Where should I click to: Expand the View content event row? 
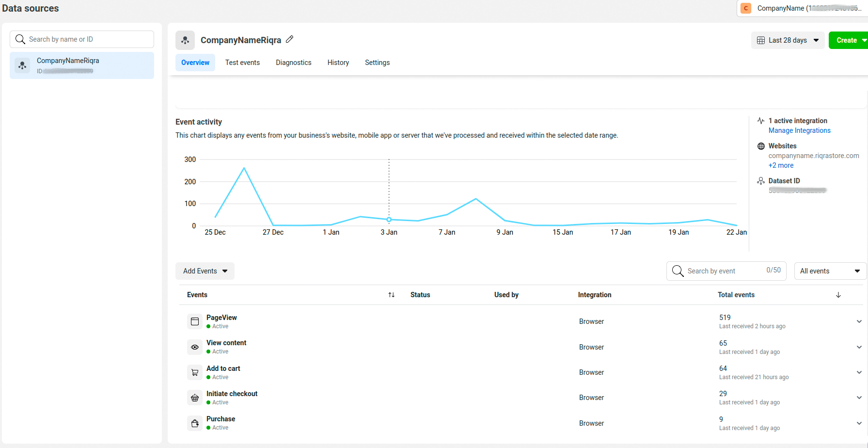[859, 347]
